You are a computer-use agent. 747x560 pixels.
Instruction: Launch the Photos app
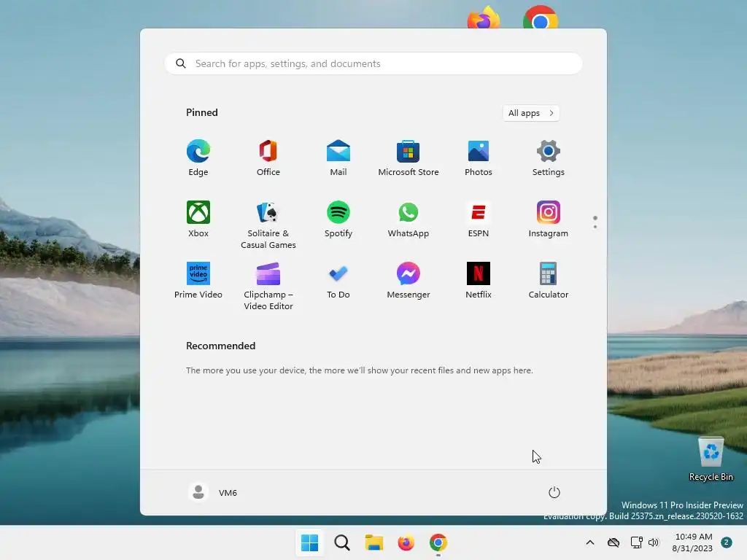tap(479, 158)
